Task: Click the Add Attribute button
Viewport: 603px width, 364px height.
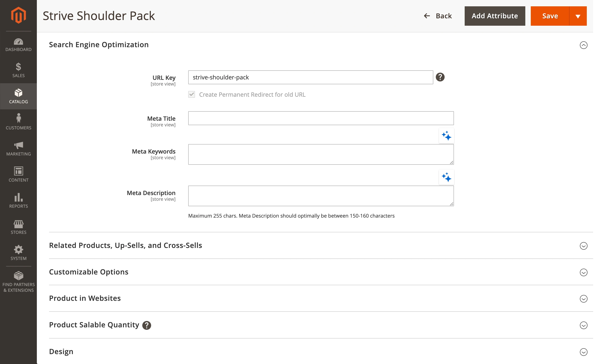Action: (494, 16)
